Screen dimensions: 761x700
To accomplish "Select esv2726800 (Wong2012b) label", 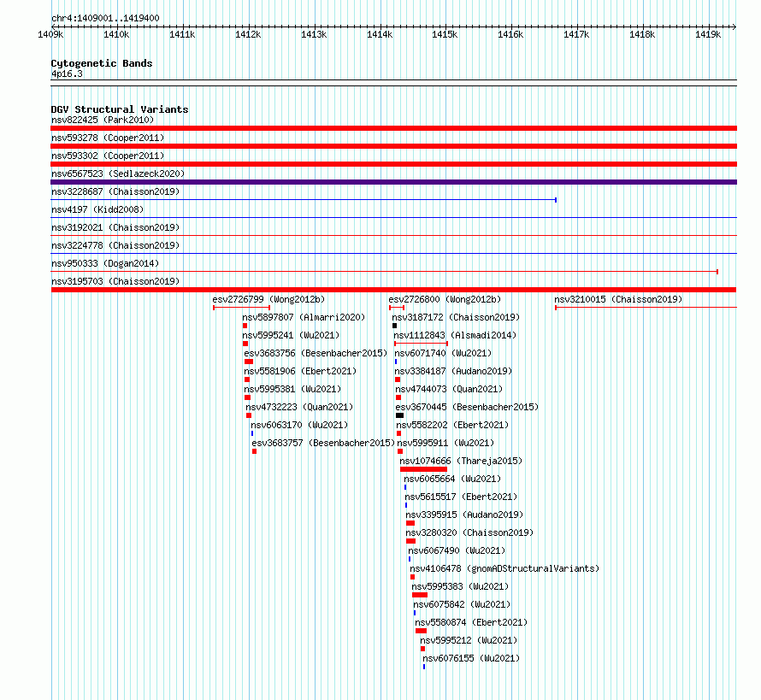I will (x=445, y=299).
